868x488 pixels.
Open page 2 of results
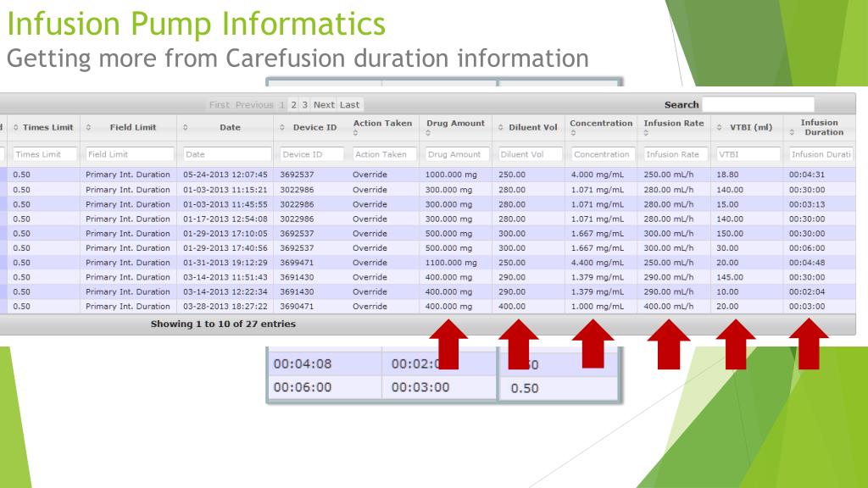click(293, 104)
